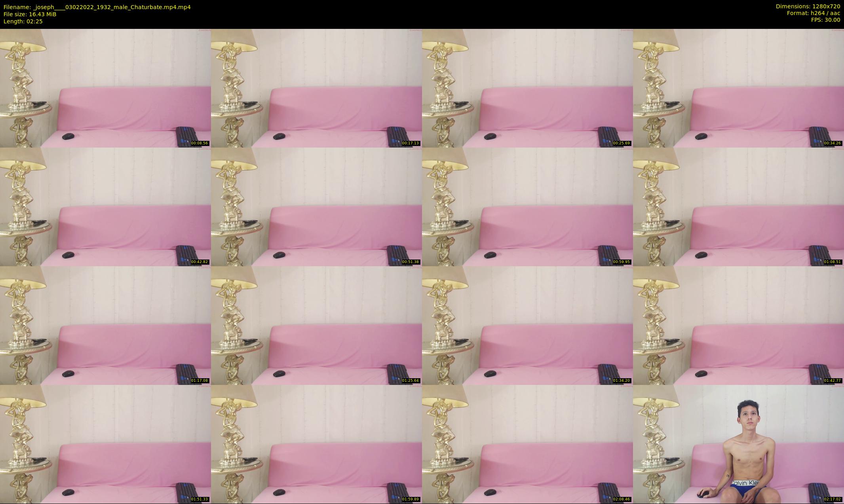The image size is (844, 504).
Task: Open the thumbnail at 01:17.08
Action: coord(105,325)
